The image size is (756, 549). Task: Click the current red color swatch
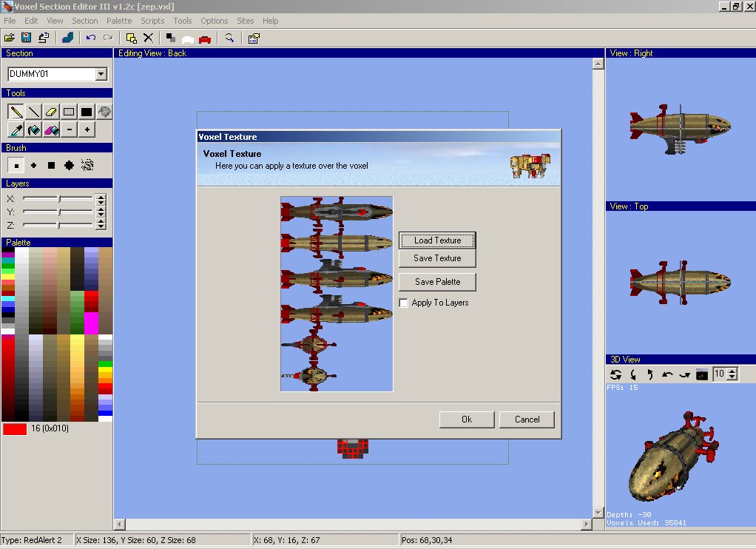coord(15,429)
